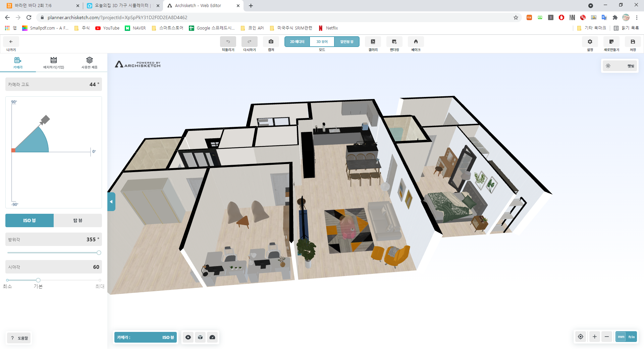Screen dimensions: 644x349
Task: Open Chrome three-dot menu
Action: [x=637, y=17]
